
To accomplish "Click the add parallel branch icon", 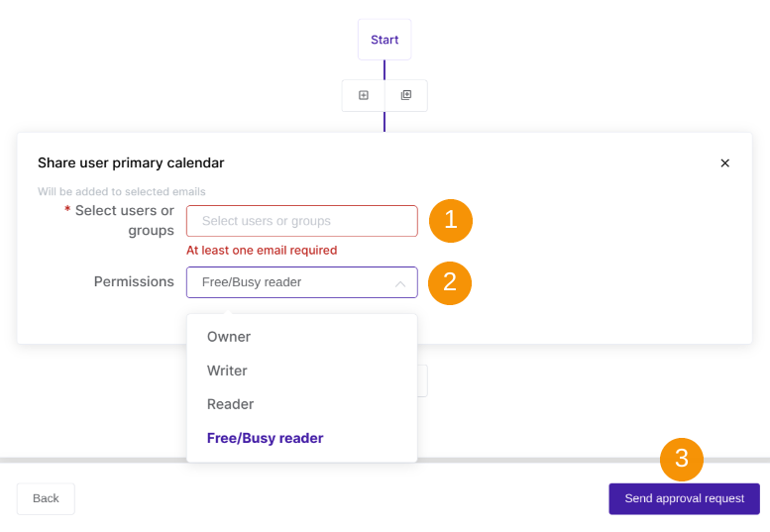I will (406, 95).
